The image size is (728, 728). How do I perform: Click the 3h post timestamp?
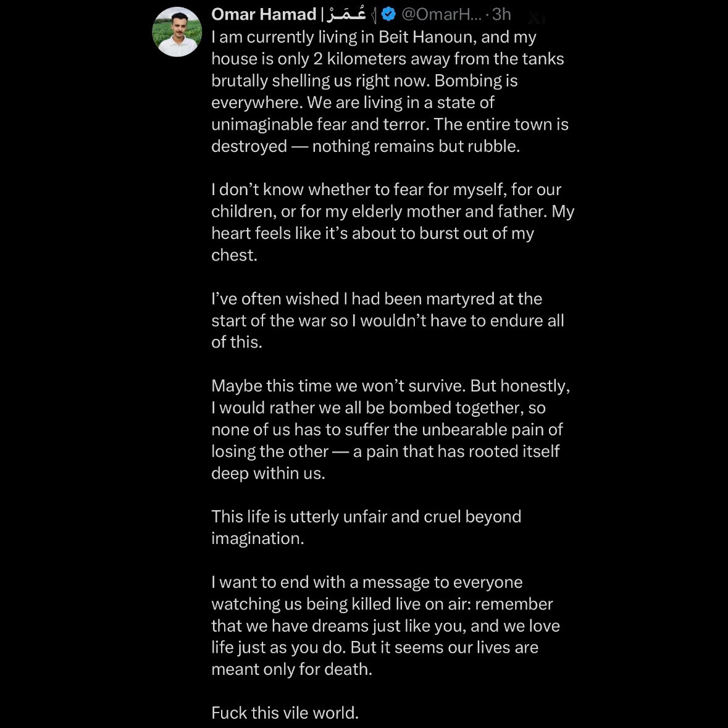(x=501, y=14)
